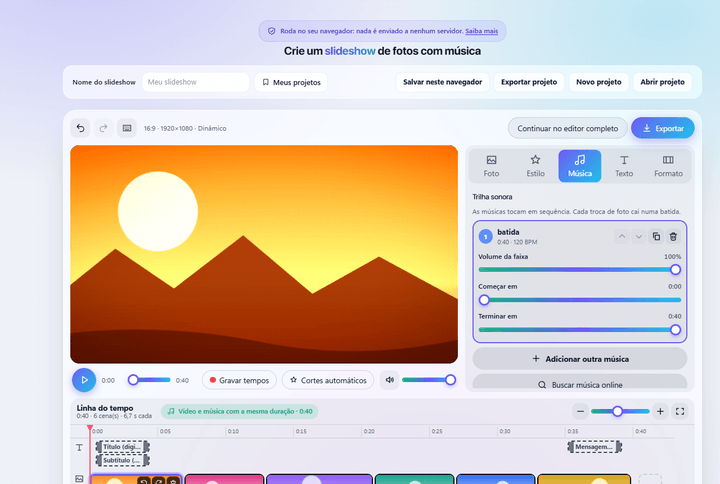Zoom in the timeline with plus
The height and width of the screenshot is (484, 720).
click(660, 411)
